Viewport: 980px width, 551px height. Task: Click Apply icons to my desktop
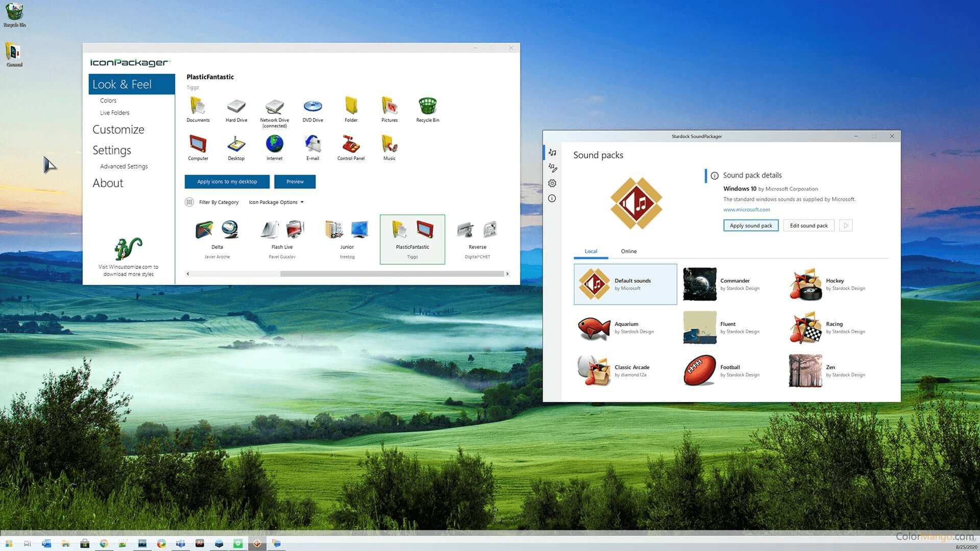tap(227, 182)
